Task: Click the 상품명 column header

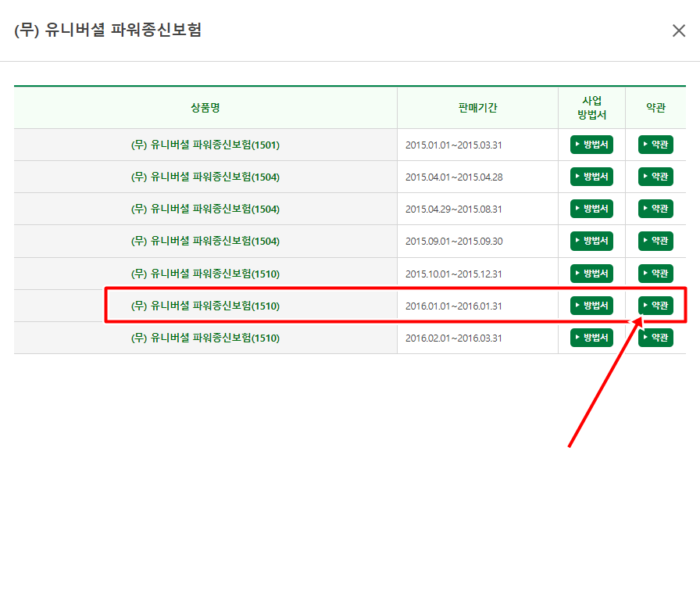Action: pyautogui.click(x=205, y=108)
